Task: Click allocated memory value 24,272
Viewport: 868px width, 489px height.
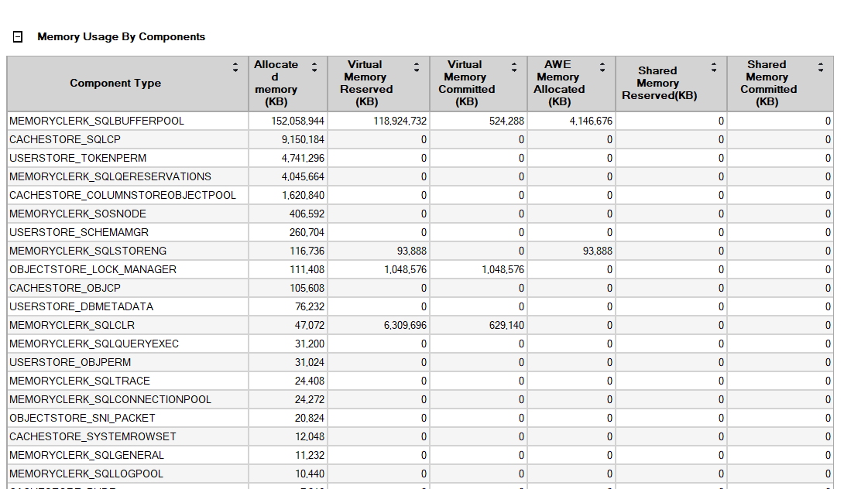Action: point(310,399)
